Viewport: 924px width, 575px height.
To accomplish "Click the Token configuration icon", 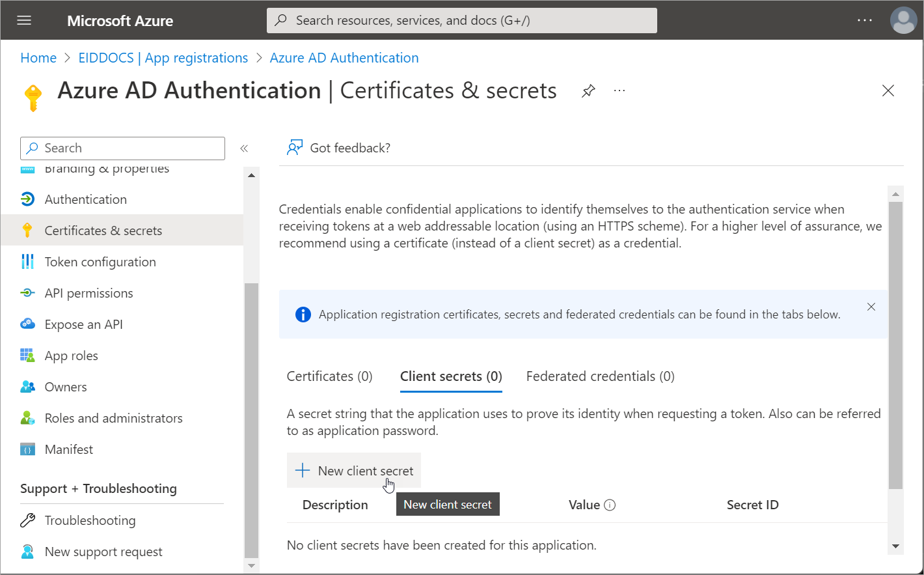I will (27, 262).
